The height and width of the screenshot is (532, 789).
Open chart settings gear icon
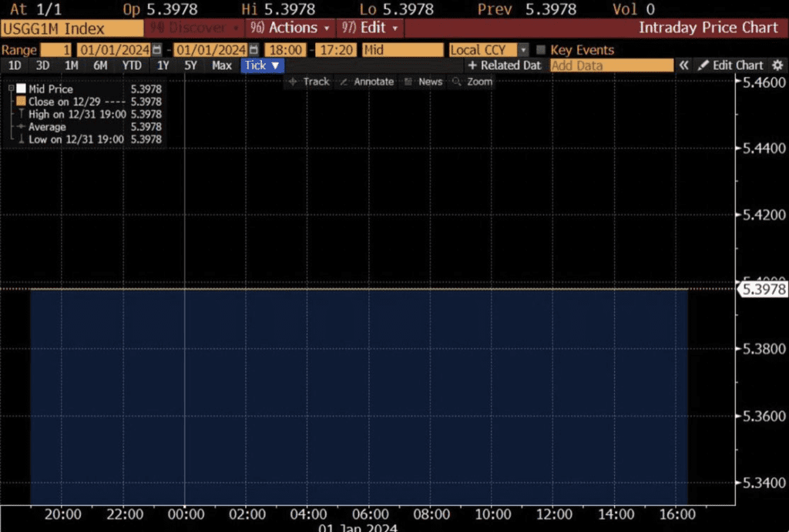(x=777, y=65)
